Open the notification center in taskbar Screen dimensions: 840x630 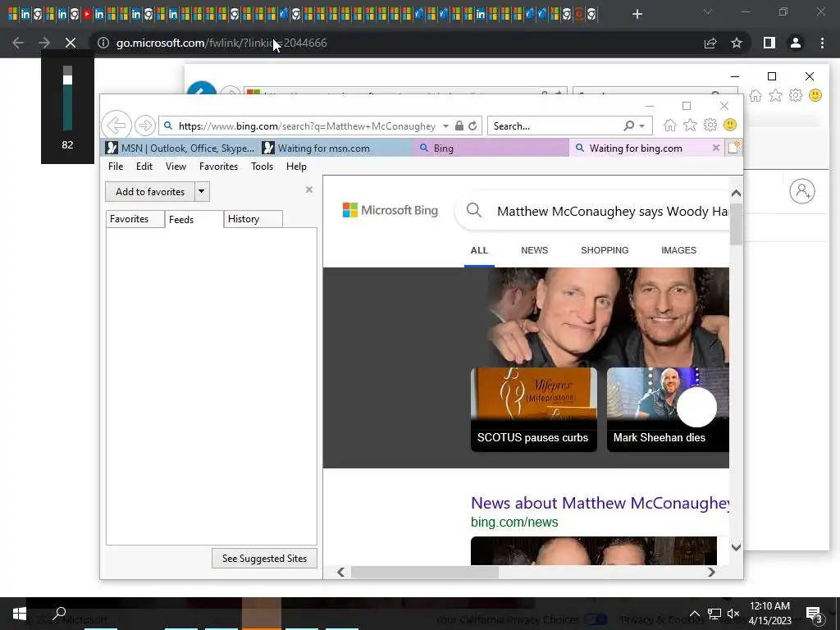815,614
